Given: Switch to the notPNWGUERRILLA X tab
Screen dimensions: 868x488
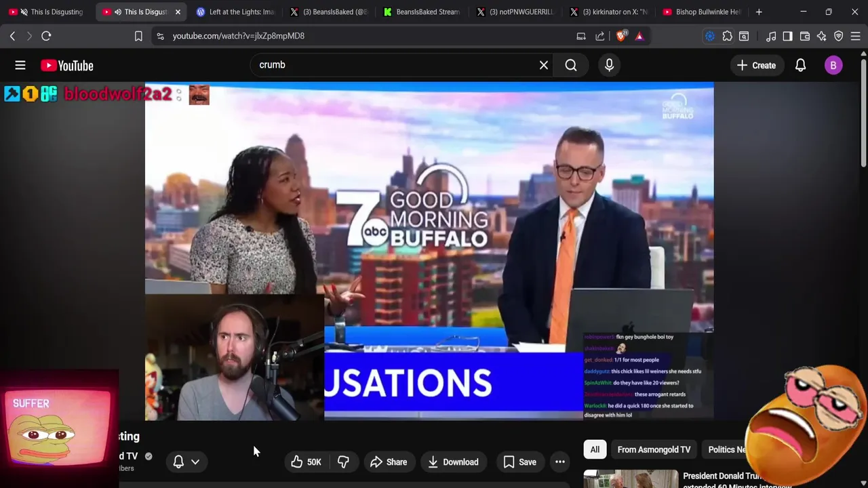Looking at the screenshot, I should pos(515,12).
